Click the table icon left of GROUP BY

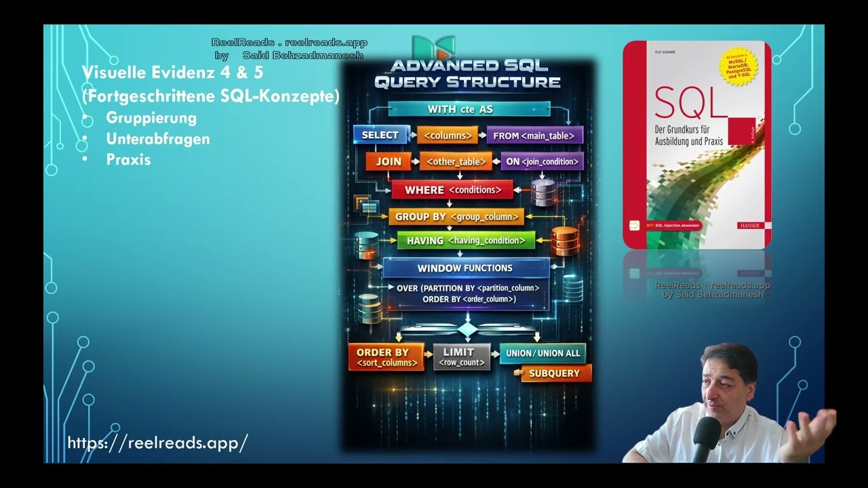(367, 205)
